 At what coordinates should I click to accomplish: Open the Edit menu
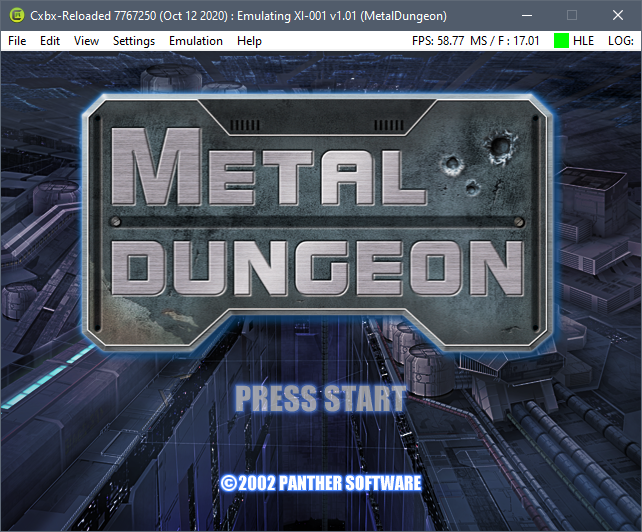pyautogui.click(x=50, y=41)
